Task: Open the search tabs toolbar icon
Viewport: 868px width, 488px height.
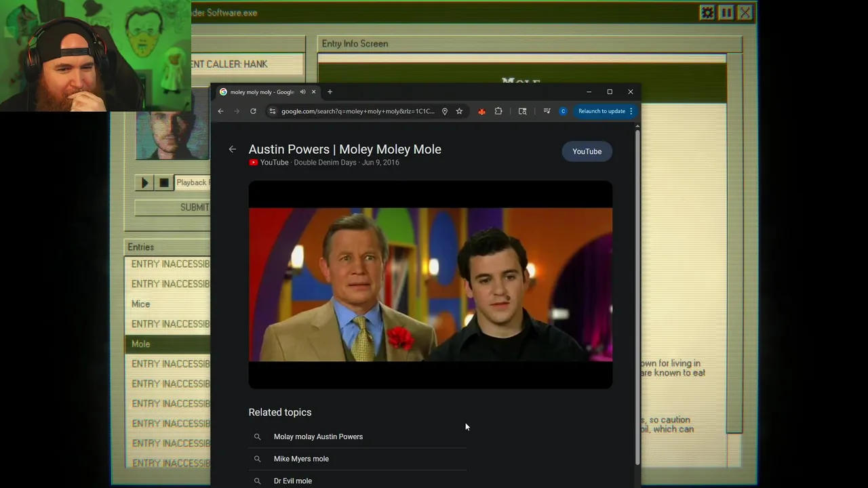Action: (522, 111)
